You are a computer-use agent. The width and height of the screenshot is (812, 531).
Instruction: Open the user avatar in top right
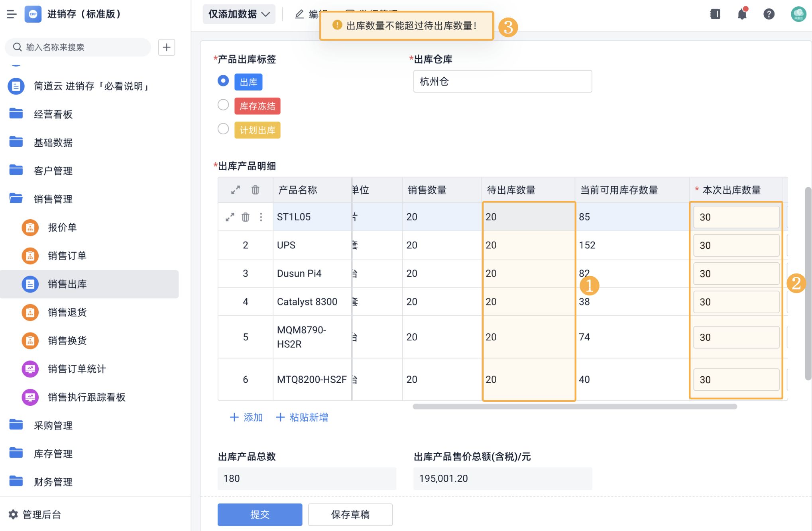798,14
